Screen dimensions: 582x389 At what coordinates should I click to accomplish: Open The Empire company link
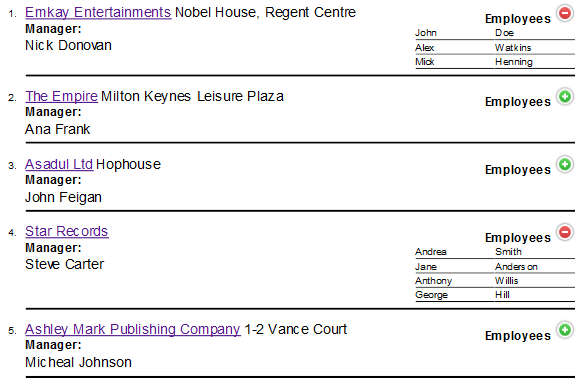tap(61, 96)
